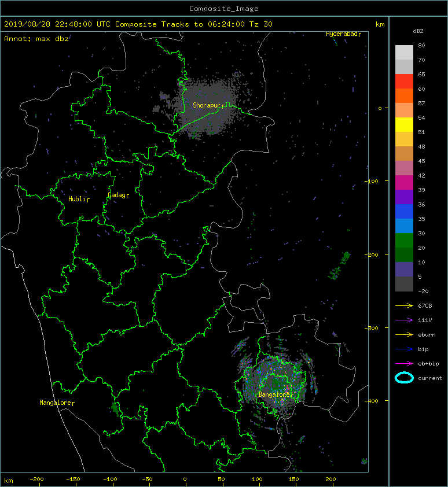448x487 pixels.
Task: Pick the purple 39 dBZ swatch
Action: tap(404, 197)
